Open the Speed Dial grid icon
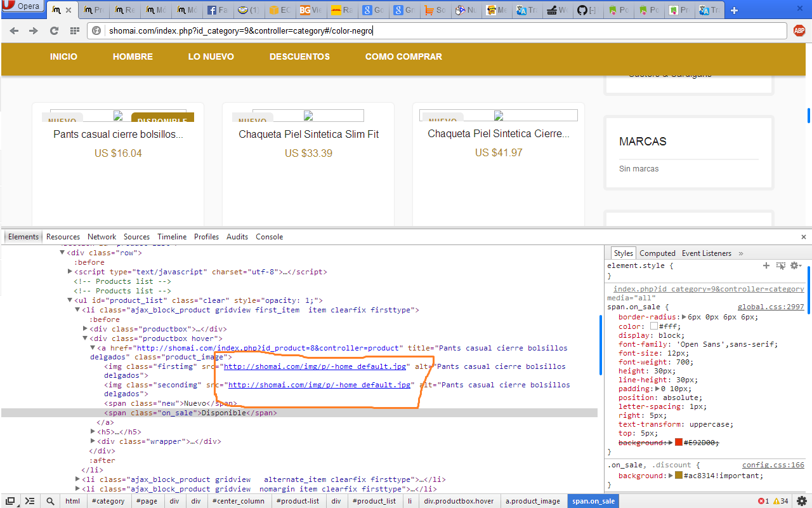The height and width of the screenshot is (508, 812). pyautogui.click(x=74, y=30)
